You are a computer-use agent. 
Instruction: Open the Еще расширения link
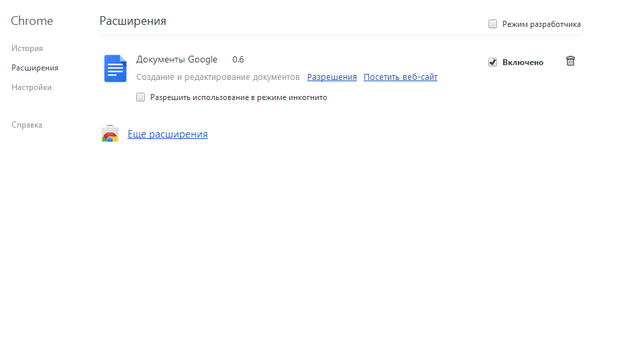tap(168, 134)
